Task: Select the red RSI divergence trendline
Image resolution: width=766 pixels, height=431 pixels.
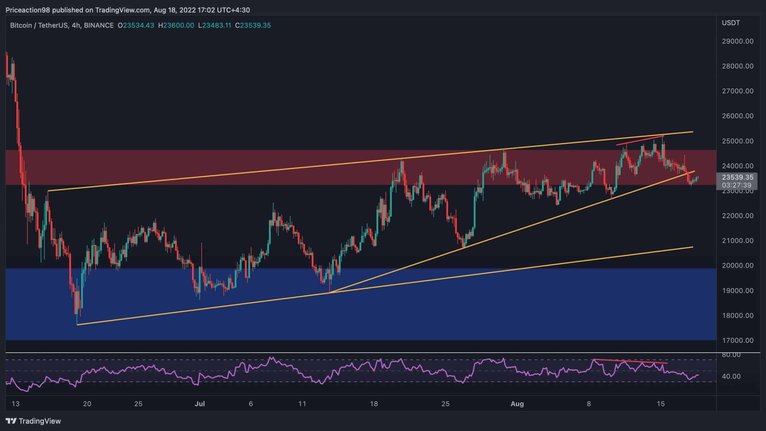Action: (630, 362)
